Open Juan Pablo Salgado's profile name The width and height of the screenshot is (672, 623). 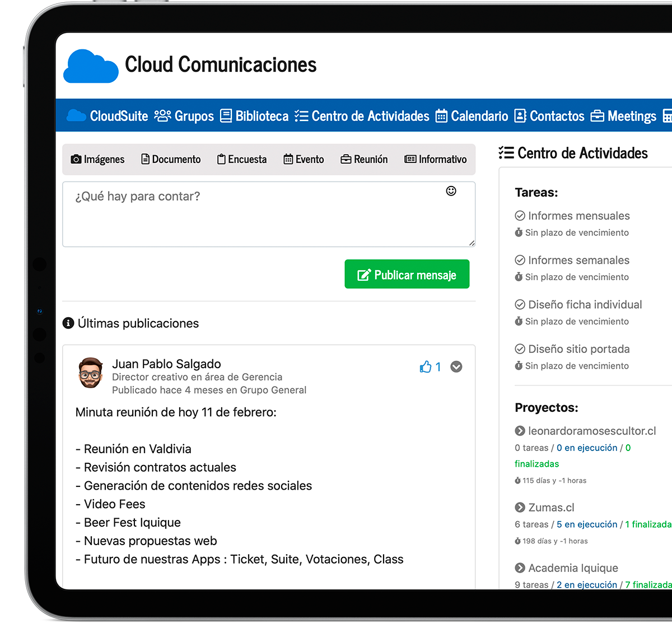[x=166, y=364]
